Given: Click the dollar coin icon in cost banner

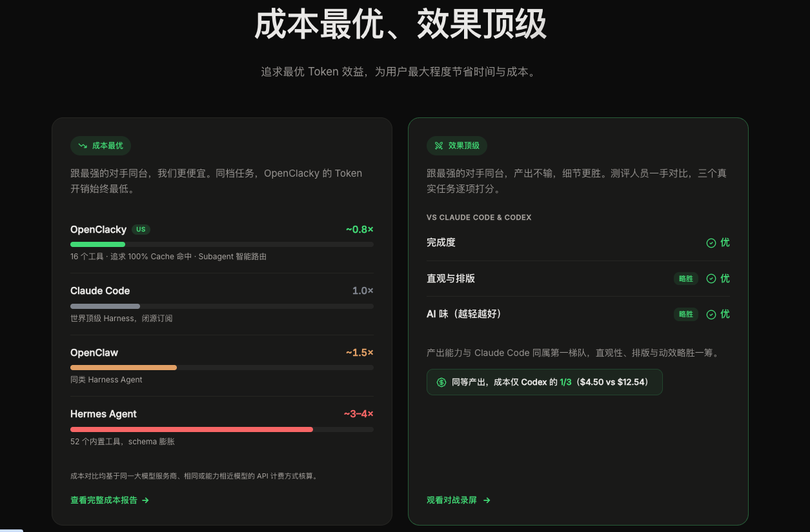Looking at the screenshot, I should coord(441,382).
